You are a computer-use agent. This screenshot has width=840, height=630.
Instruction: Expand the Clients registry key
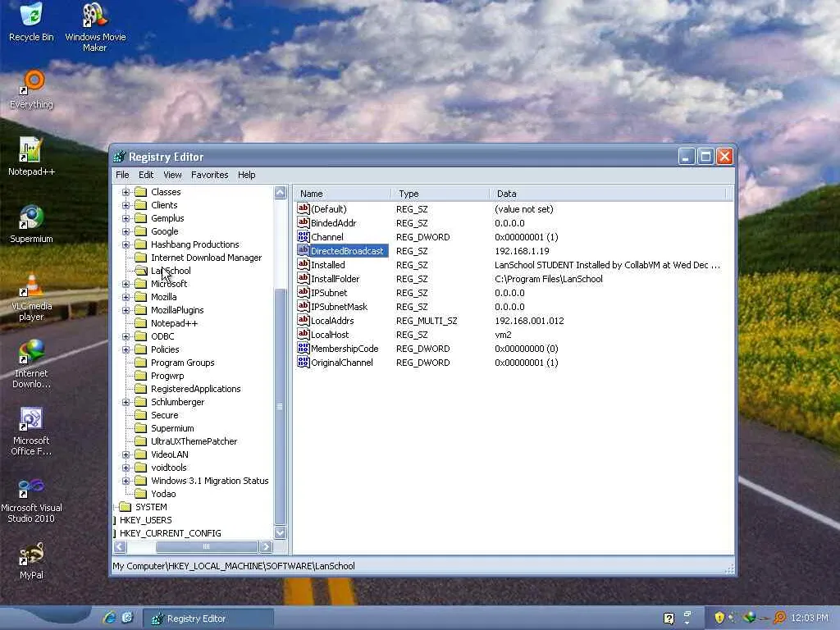tap(126, 205)
